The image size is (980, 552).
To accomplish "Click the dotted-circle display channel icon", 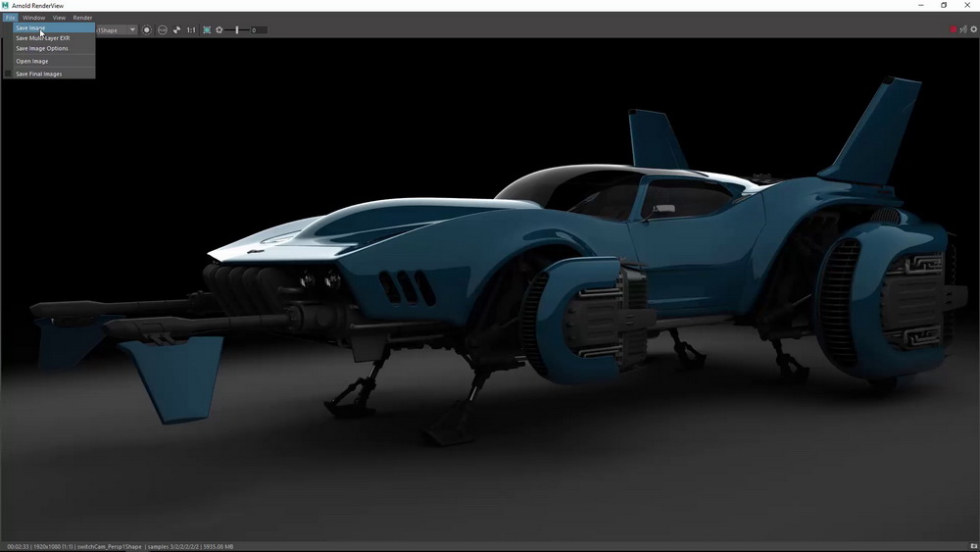I will 146,30.
